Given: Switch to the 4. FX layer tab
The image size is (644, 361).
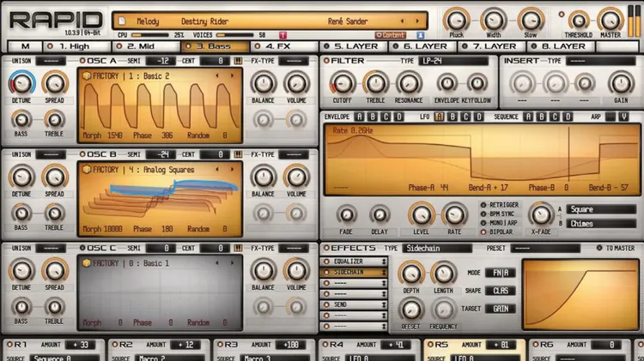Looking at the screenshot, I should coord(284,46).
